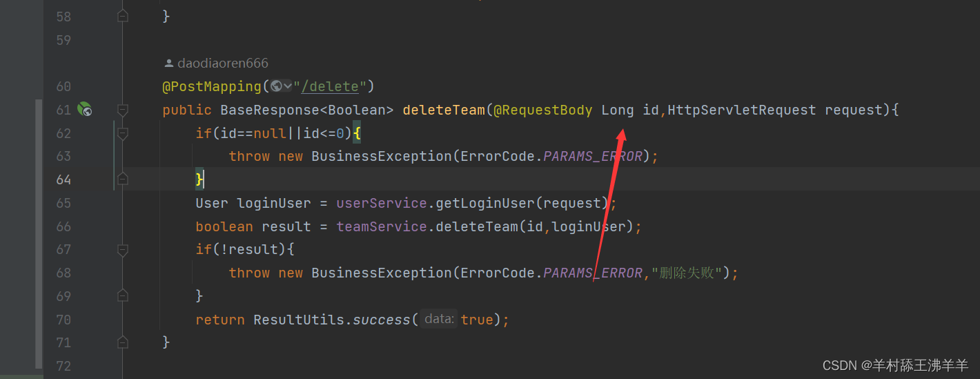Click the Boolean generic type in BaseResponse

pyautogui.click(x=357, y=110)
